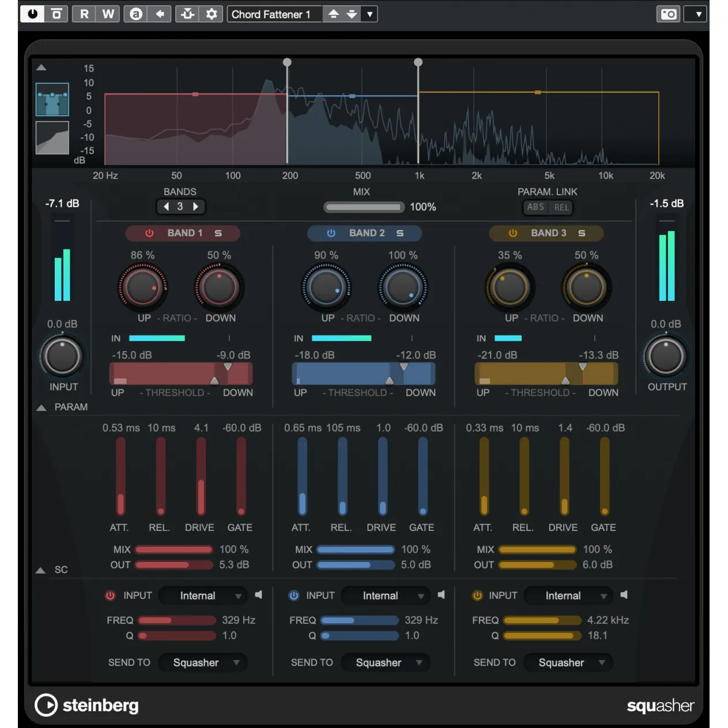Open Band 1 SEND TO dropdown
This screenshot has width=728, height=728.
202,663
